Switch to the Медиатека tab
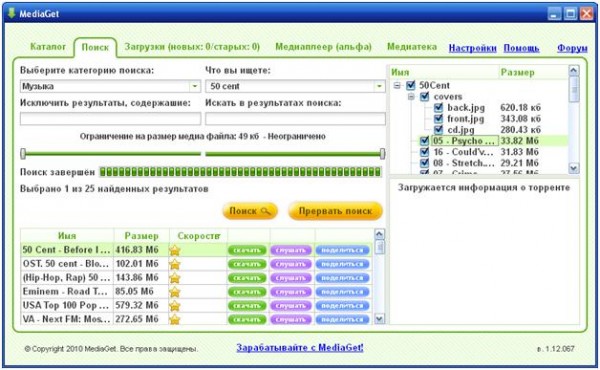The image size is (600, 370). pos(412,47)
